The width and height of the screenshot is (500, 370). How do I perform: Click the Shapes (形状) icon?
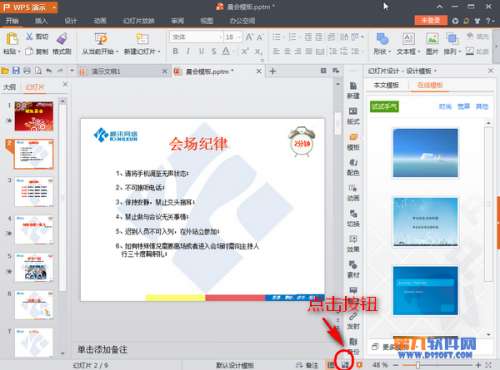point(382,39)
